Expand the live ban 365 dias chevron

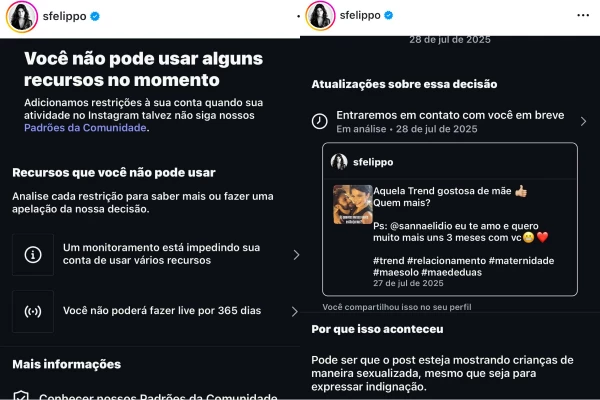click(x=295, y=312)
